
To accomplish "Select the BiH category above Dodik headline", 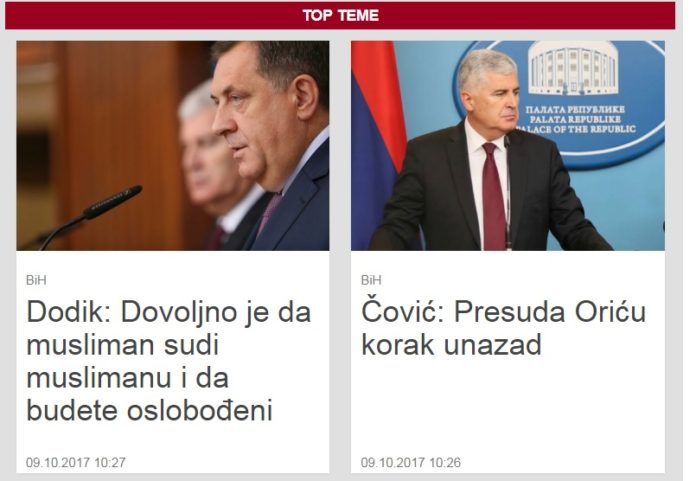I will coord(36,280).
